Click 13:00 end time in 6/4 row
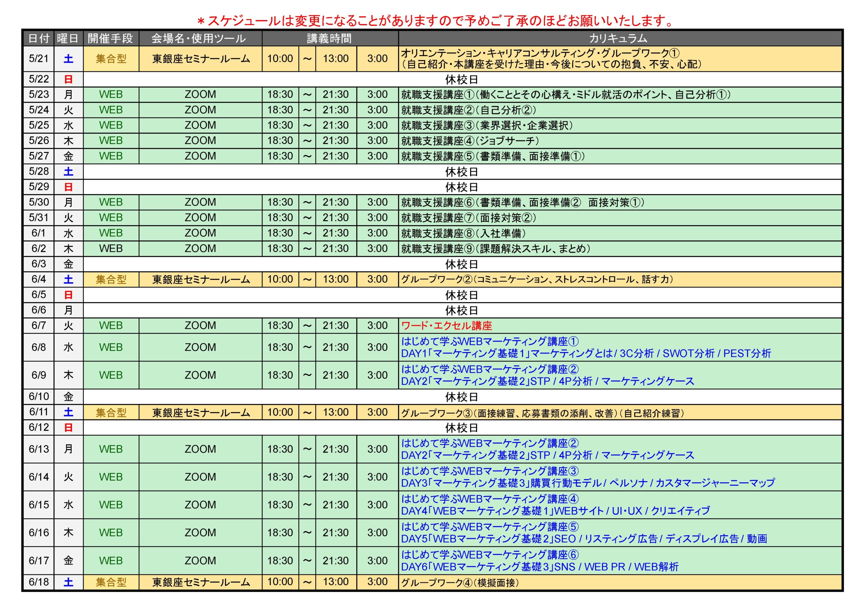866x616 pixels. tap(336, 279)
